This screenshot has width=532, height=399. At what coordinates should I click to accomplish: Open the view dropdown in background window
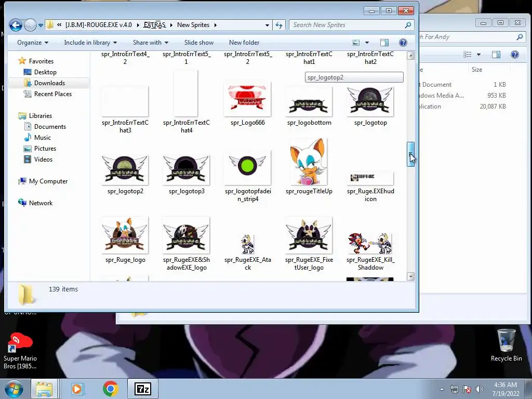coord(478,55)
